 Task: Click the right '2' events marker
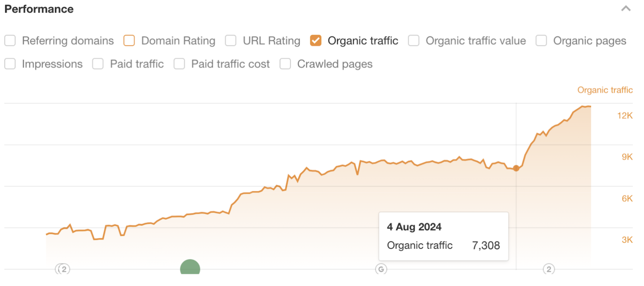coord(549,269)
